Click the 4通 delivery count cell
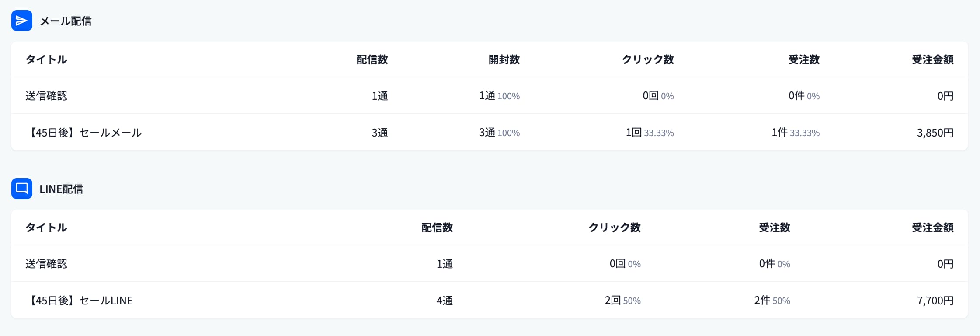Image resolution: width=980 pixels, height=336 pixels. point(445,301)
